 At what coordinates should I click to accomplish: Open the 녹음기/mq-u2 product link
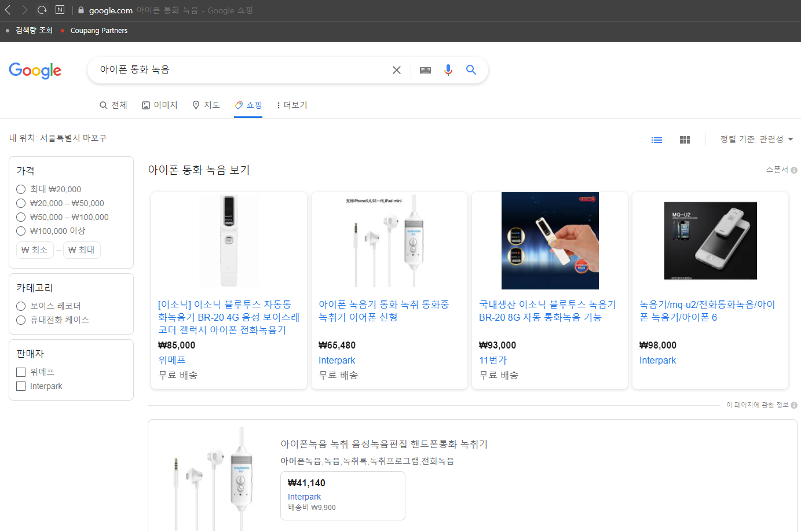(x=707, y=311)
